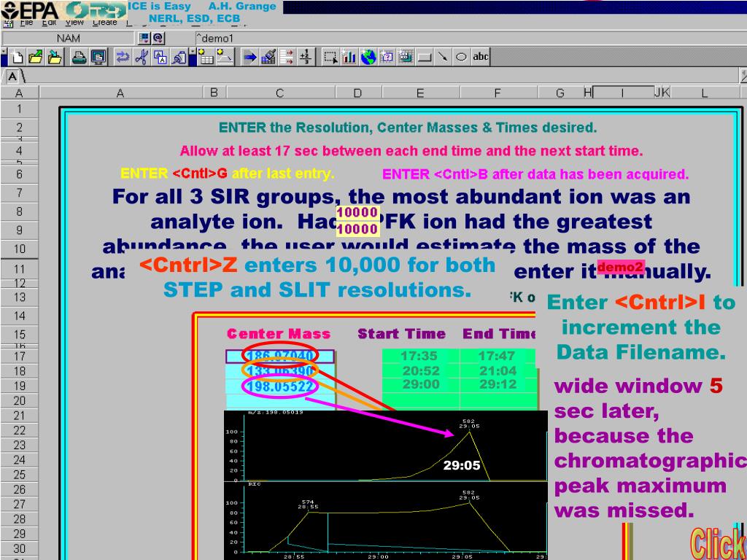Image resolution: width=747 pixels, height=560 pixels.
Task: Click the red arrows fill range icon
Action: click(287, 58)
